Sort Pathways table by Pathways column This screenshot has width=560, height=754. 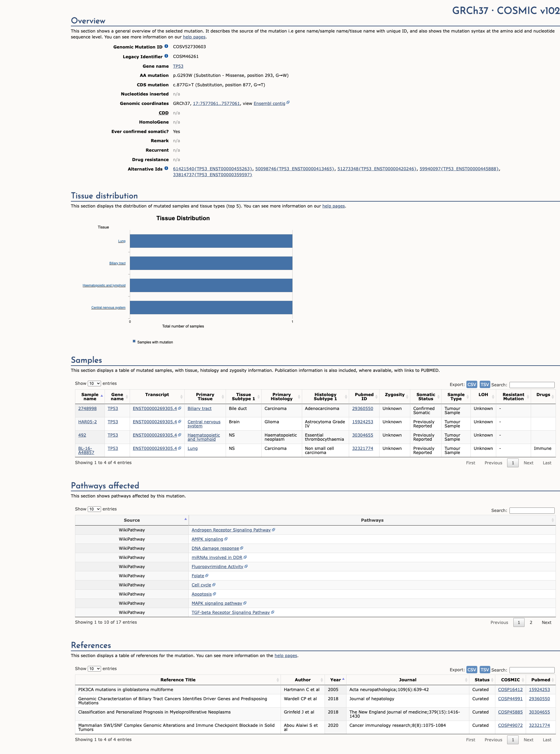tap(372, 520)
